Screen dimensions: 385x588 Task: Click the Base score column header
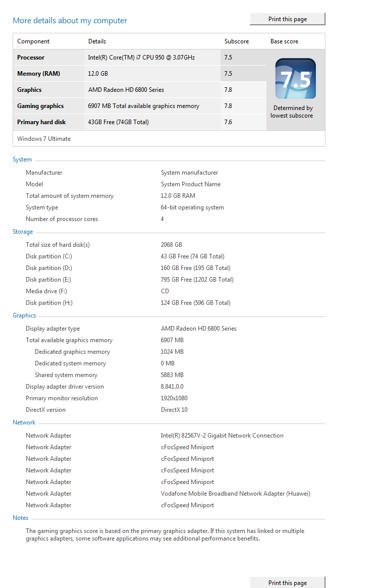(284, 41)
